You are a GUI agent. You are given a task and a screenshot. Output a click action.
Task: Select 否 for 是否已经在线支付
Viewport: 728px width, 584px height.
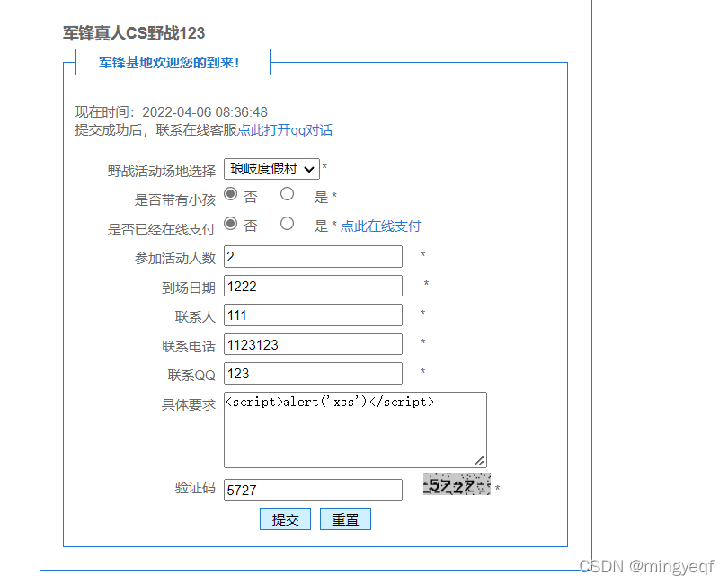click(231, 224)
